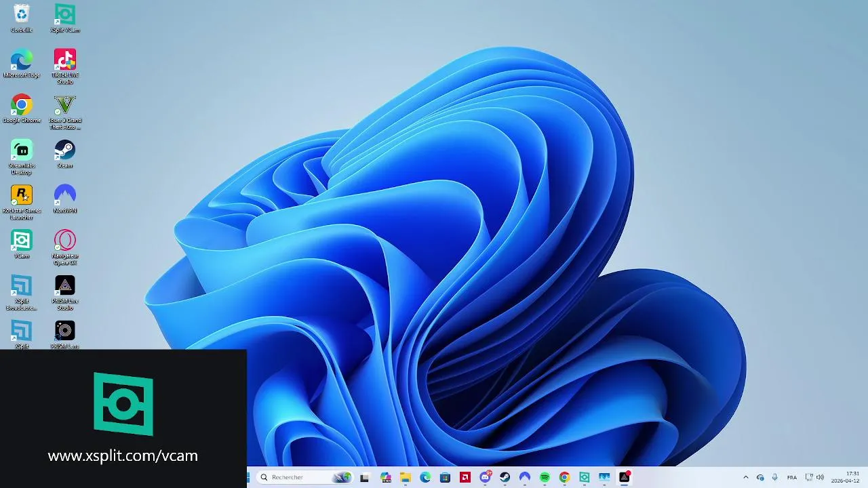The image size is (868, 488).
Task: Click the Rechercher taskbar search box
Action: click(305, 477)
